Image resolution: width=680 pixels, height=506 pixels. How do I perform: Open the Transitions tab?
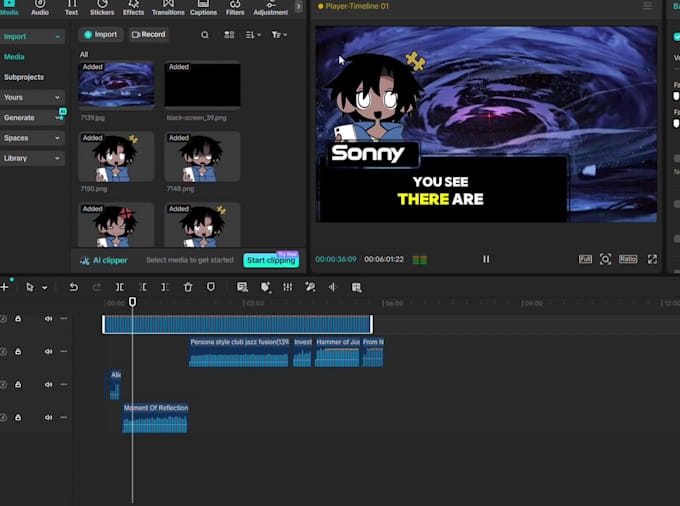(x=168, y=8)
